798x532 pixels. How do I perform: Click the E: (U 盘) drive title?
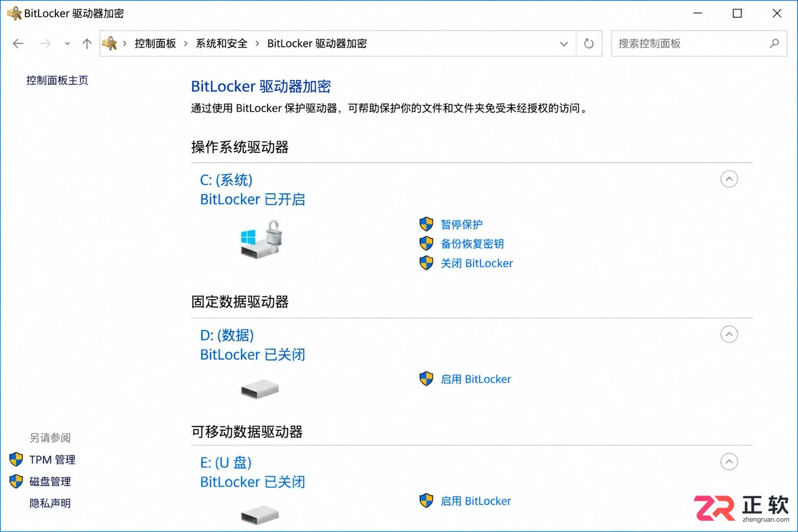click(x=226, y=463)
